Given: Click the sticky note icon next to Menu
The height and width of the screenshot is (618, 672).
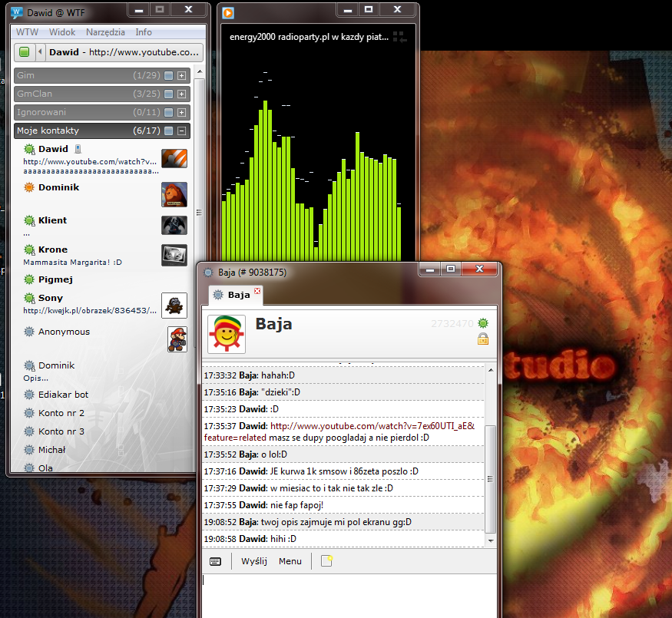Looking at the screenshot, I should click(x=326, y=560).
